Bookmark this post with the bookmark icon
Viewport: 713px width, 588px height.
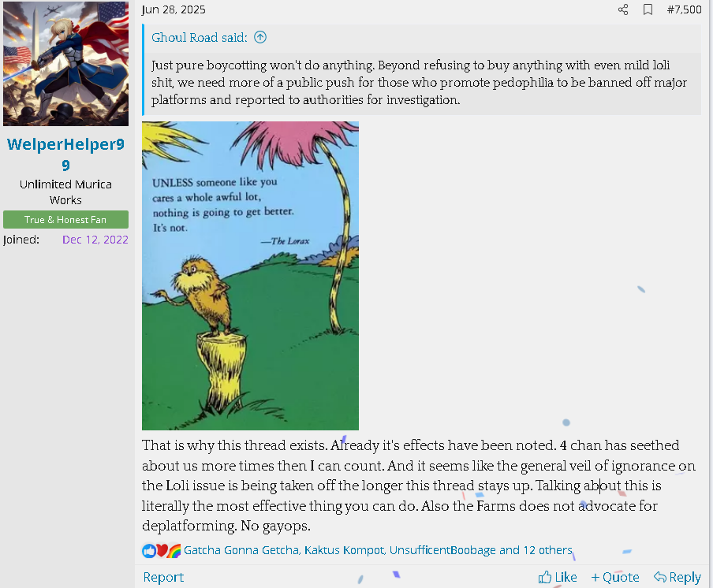[x=648, y=9]
